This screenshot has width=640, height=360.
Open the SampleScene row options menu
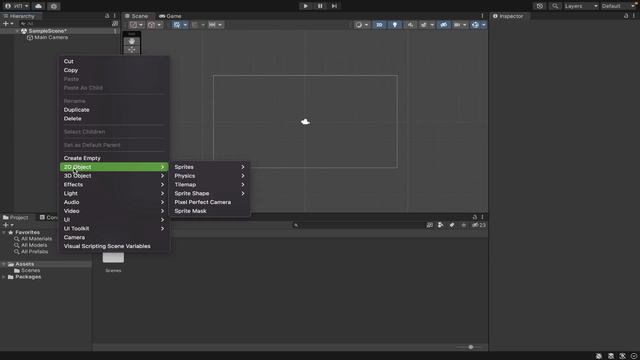115,31
